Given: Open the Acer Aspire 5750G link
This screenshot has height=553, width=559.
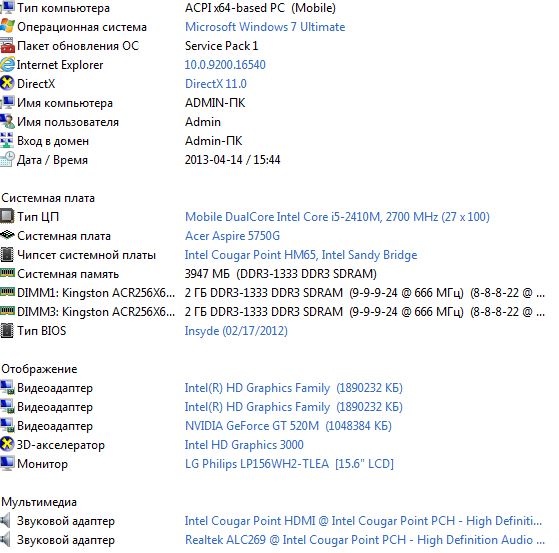Looking at the screenshot, I should [232, 236].
